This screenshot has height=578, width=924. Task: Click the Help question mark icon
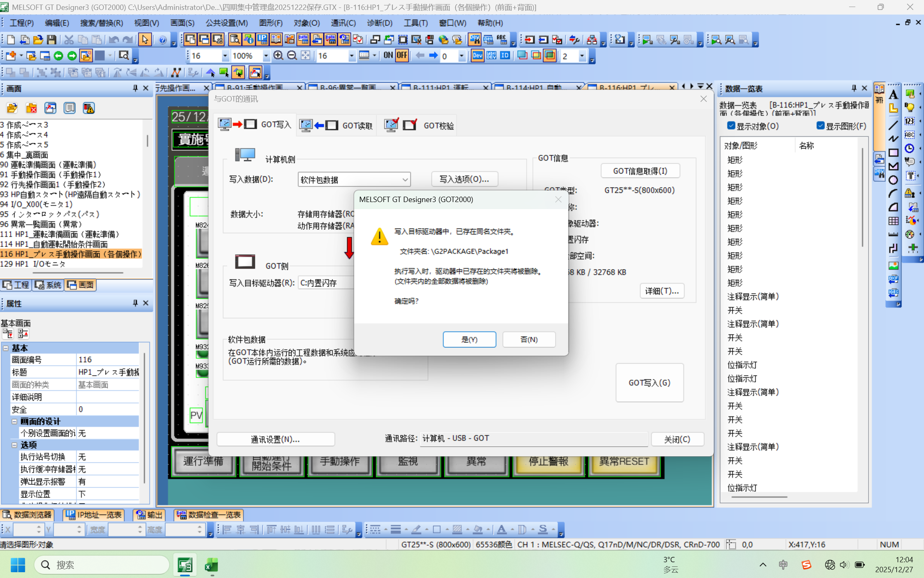[x=163, y=40]
